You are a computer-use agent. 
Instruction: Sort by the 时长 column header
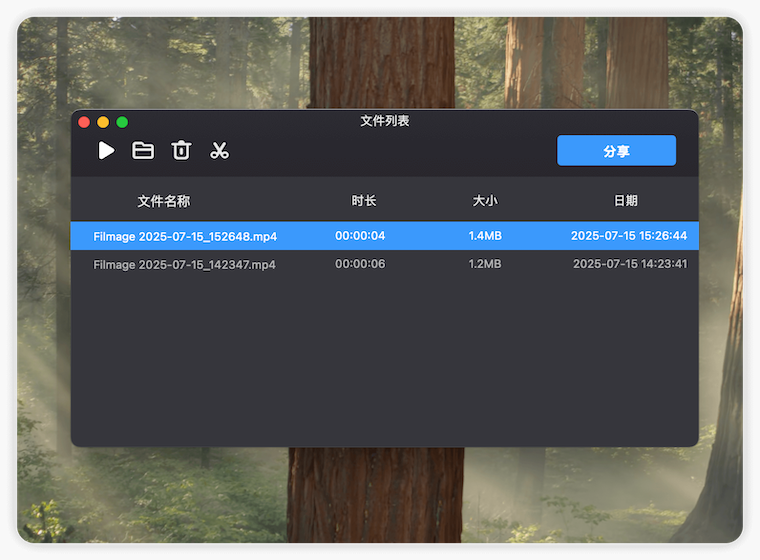364,201
